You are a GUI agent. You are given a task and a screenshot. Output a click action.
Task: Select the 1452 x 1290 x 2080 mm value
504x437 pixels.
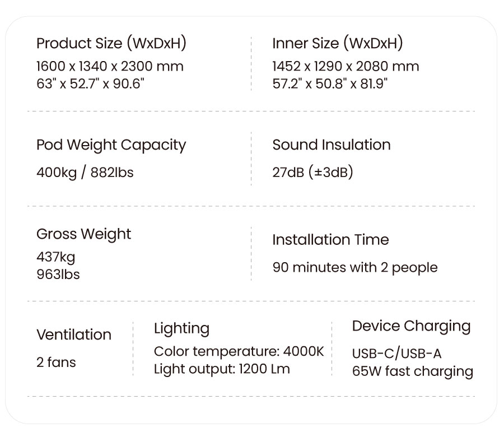pos(346,66)
